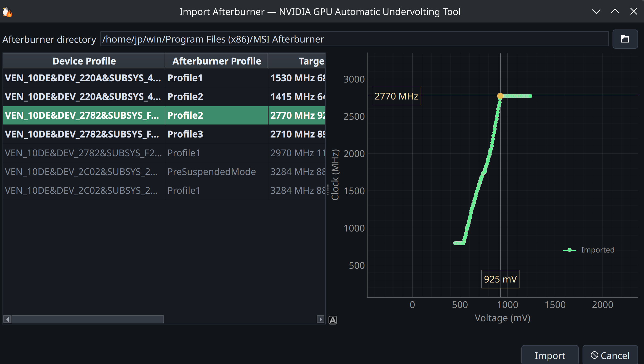The image size is (644, 364).
Task: Select the DEV_220A device row with Profile1
Action: (84, 78)
